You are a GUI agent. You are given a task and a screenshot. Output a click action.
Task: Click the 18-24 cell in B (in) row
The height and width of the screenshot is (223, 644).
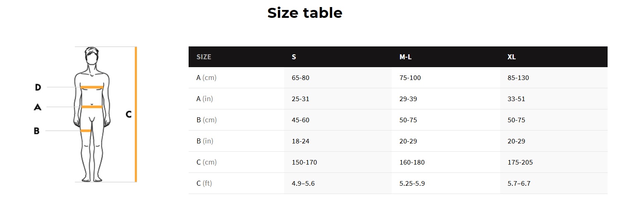300,141
